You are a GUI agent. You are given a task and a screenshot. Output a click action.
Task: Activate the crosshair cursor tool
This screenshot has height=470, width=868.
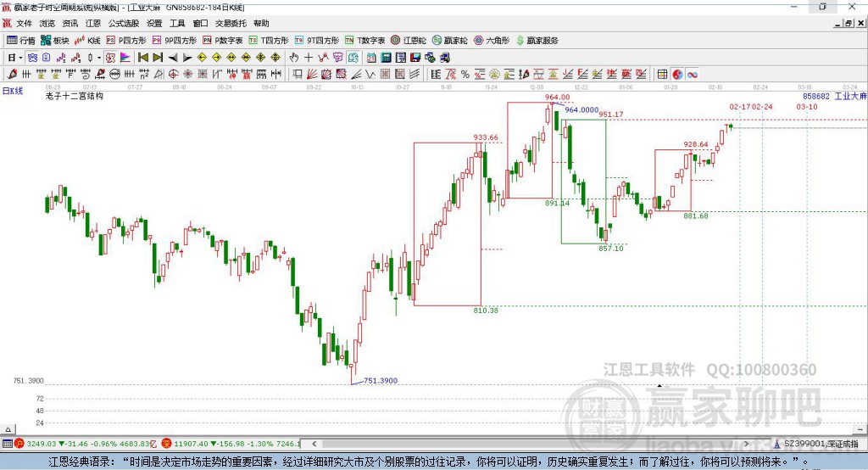(x=309, y=58)
